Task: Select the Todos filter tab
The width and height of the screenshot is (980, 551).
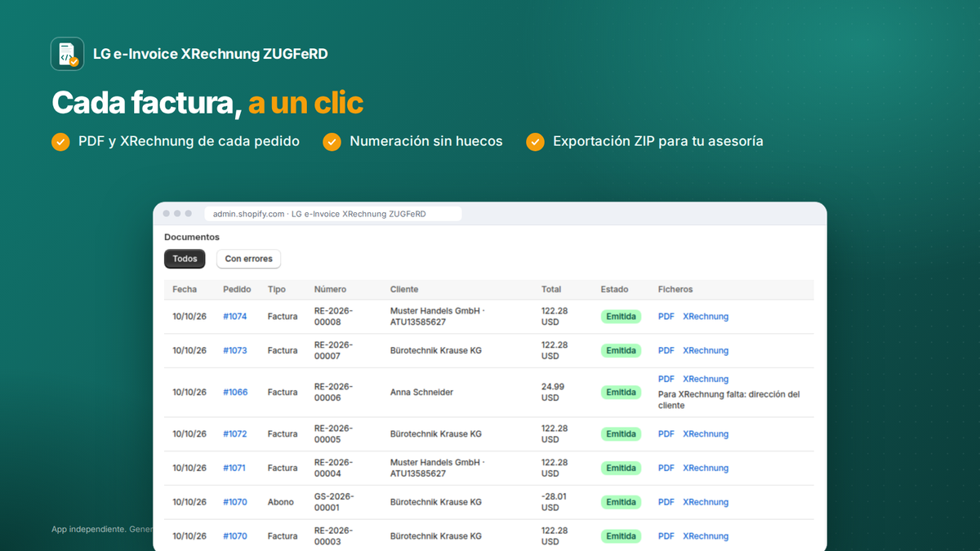Action: coord(185,259)
